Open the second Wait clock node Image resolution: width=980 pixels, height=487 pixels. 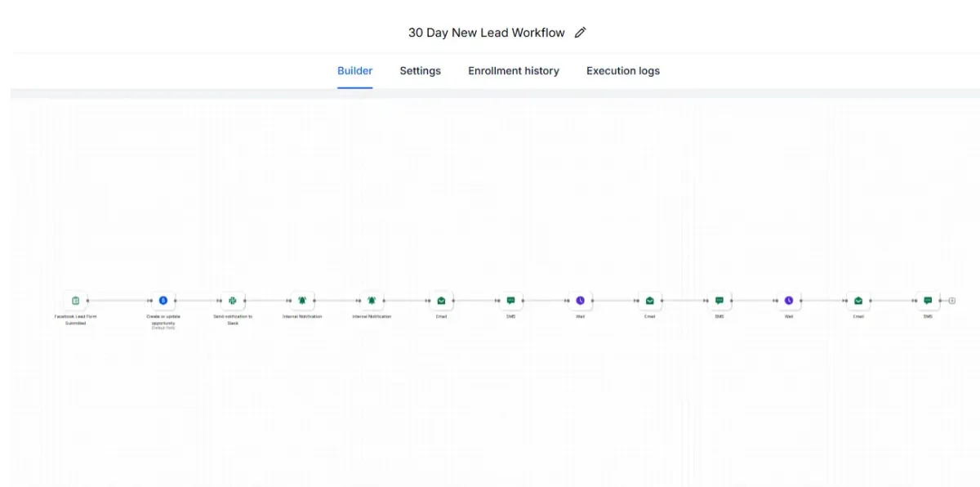(x=789, y=301)
